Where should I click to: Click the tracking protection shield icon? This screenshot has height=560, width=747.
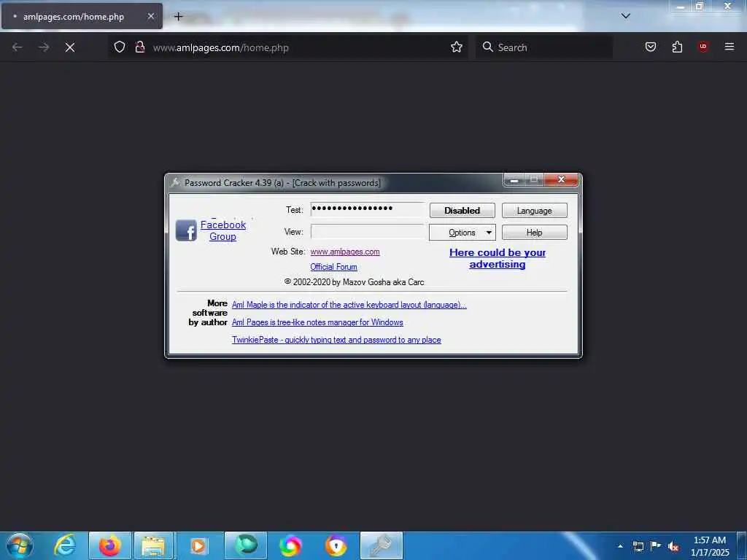pos(120,47)
